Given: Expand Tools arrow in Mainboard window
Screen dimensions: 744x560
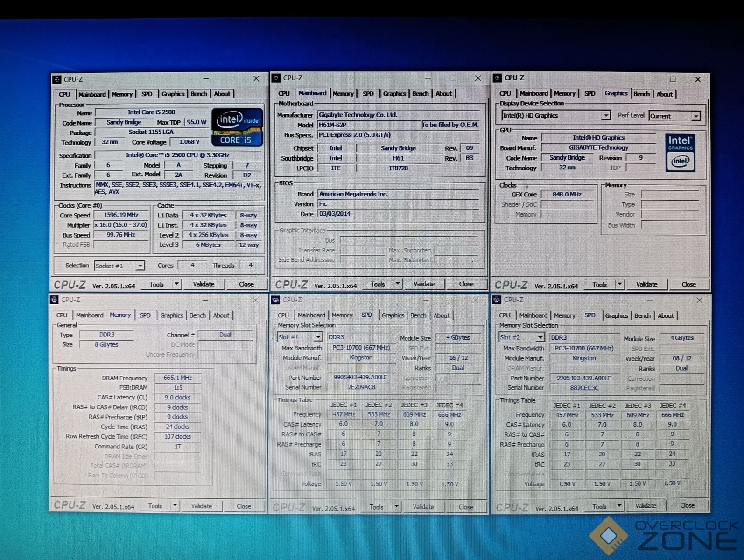Looking at the screenshot, I should tap(398, 284).
